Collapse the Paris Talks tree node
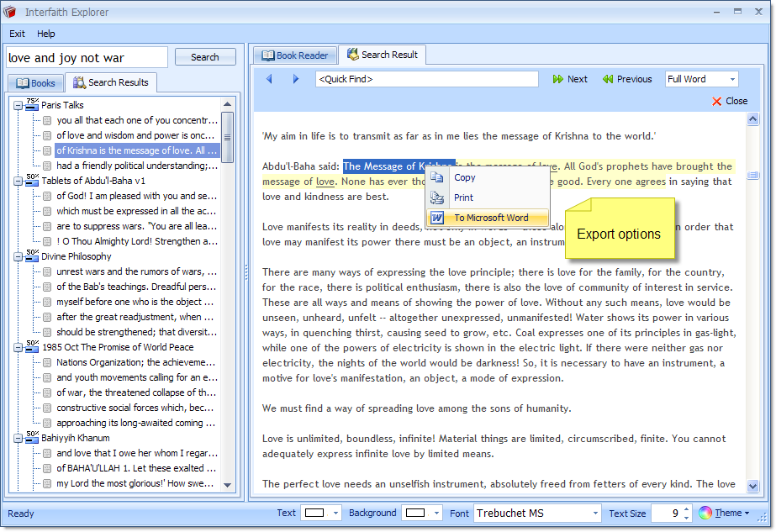776x532 pixels. 17,105
